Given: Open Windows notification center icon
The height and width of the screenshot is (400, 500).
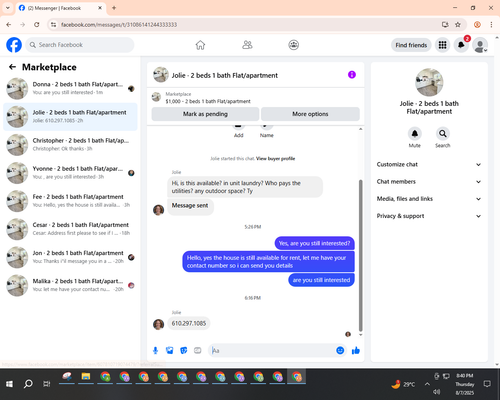Looking at the screenshot, I should click(487, 384).
